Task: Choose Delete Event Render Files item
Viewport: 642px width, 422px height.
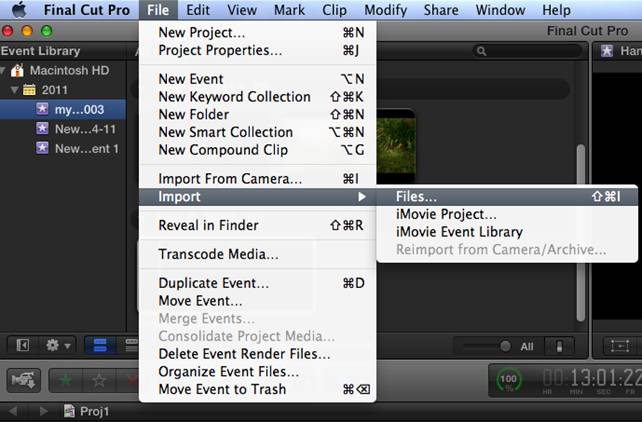Action: pos(258,354)
